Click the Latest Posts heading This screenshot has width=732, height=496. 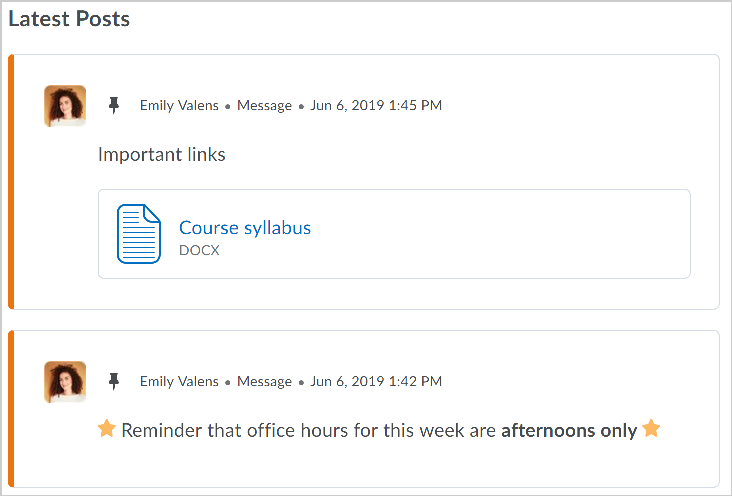69,18
